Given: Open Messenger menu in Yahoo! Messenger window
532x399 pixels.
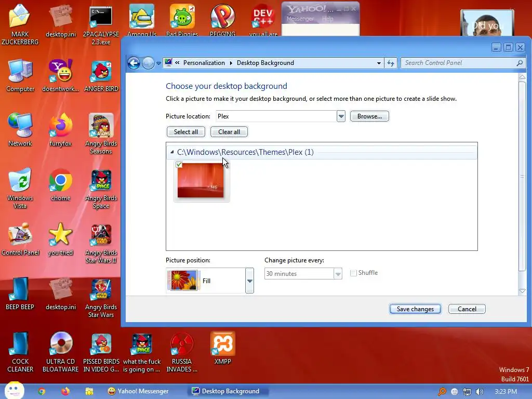Looking at the screenshot, I should 300,19.
